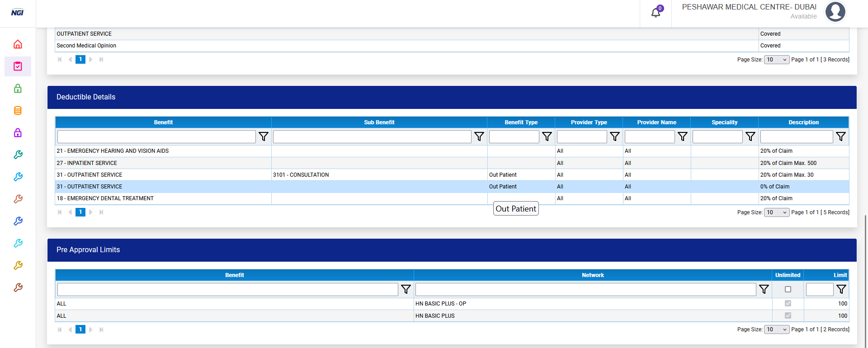The height and width of the screenshot is (348, 868).
Task: Sort by Speciality column header
Action: (724, 122)
